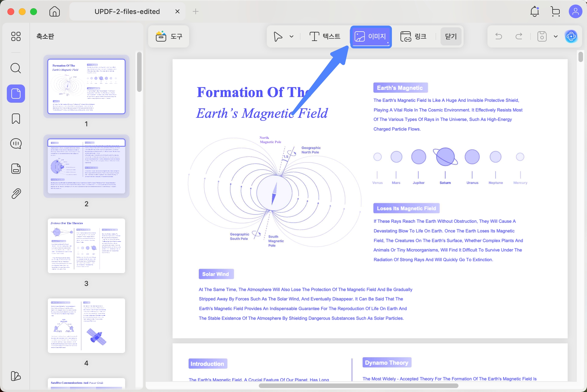Click the Introduction section label
Screen dimensions: 587x392
pos(208,364)
